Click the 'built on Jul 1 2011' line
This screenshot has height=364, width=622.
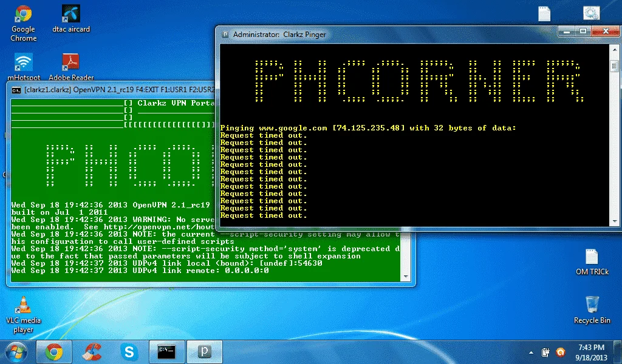(60, 212)
